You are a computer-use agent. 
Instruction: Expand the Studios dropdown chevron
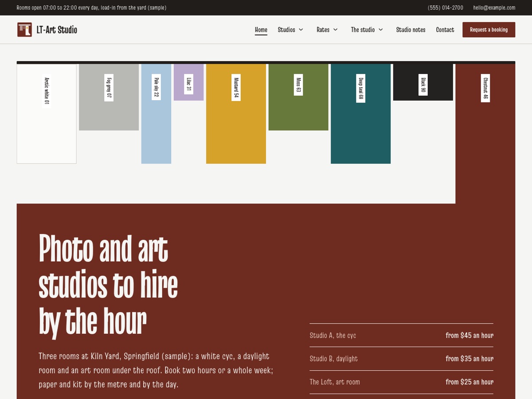[x=301, y=30]
